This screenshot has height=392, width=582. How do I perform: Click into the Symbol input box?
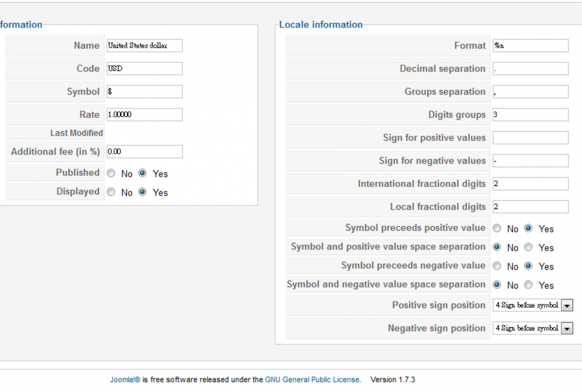point(144,92)
